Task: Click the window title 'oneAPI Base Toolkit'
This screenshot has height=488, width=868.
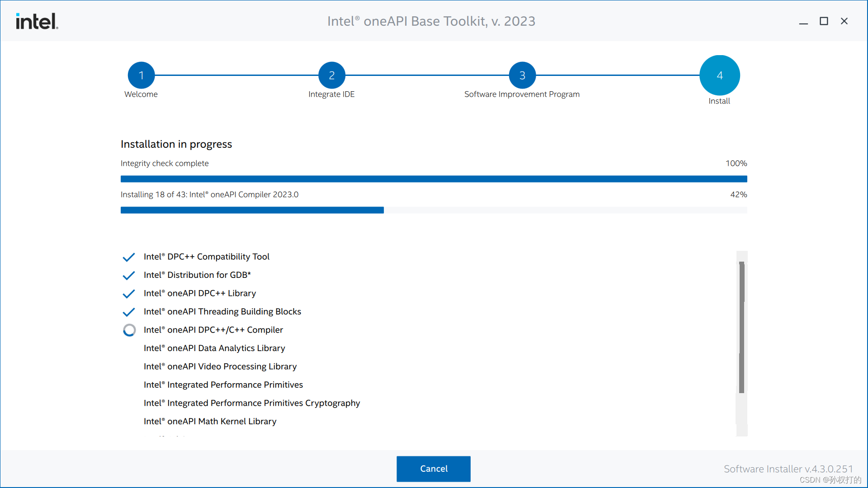Action: pyautogui.click(x=431, y=21)
